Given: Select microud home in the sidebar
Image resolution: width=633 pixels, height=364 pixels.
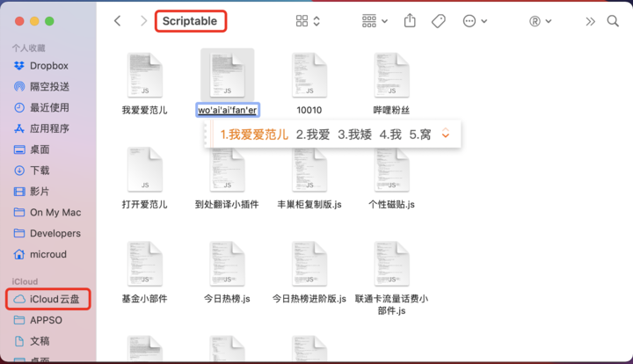Looking at the screenshot, I should [x=40, y=254].
